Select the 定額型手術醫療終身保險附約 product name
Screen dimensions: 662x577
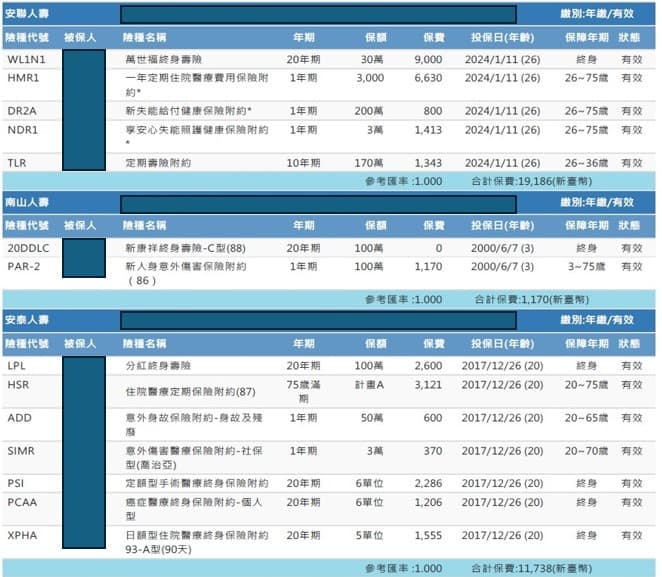197,483
